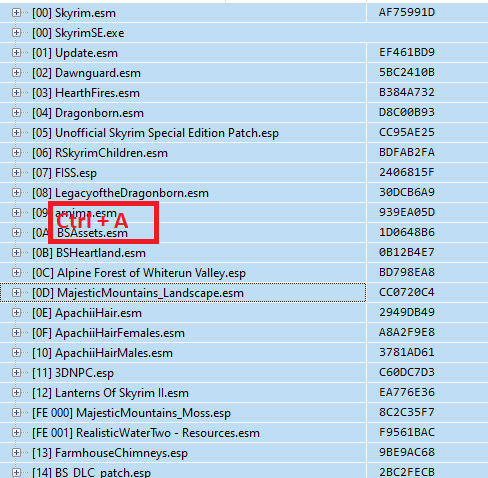488x478 pixels.
Task: Expand the 3DNPC.esp node
Action: [16, 373]
